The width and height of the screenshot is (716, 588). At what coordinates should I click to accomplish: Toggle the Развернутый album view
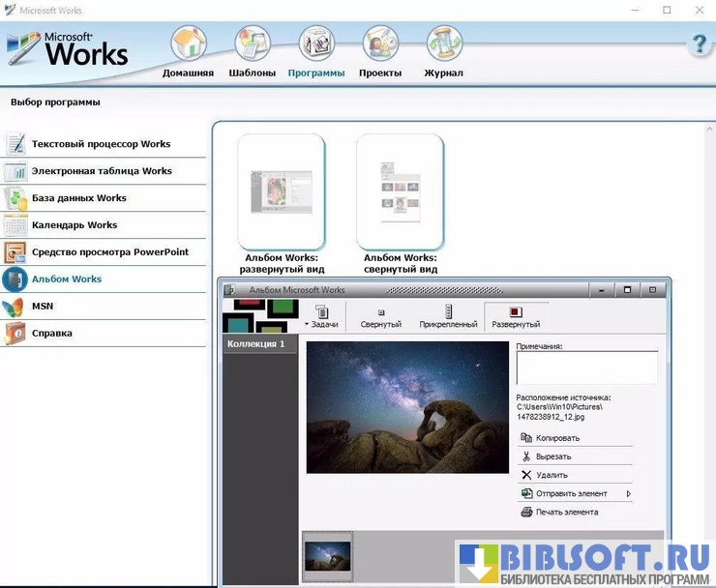(516, 316)
